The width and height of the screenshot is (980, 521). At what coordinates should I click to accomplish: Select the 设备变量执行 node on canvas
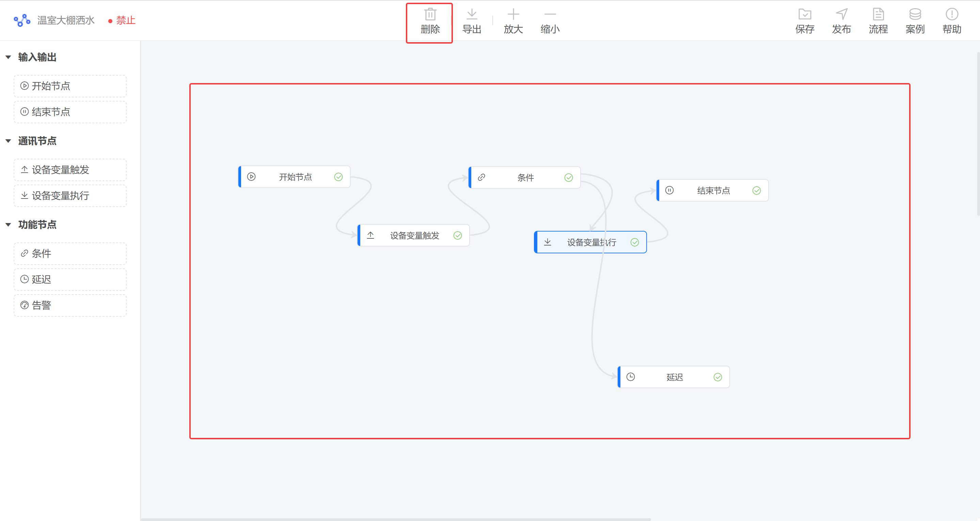[590, 242]
